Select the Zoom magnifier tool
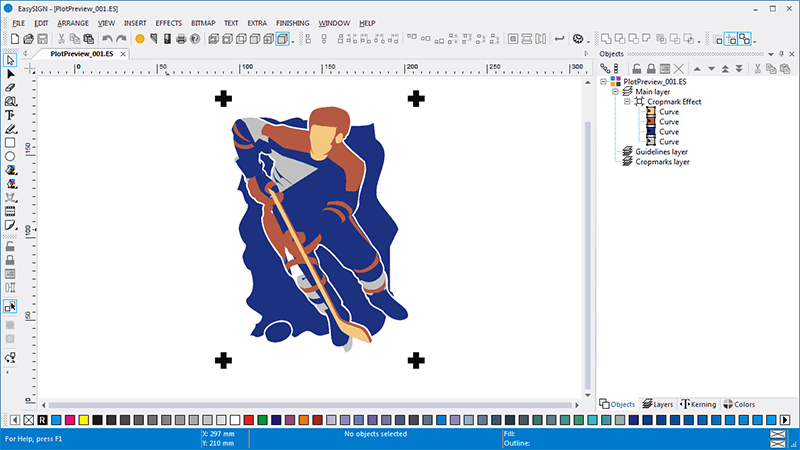 [11, 102]
